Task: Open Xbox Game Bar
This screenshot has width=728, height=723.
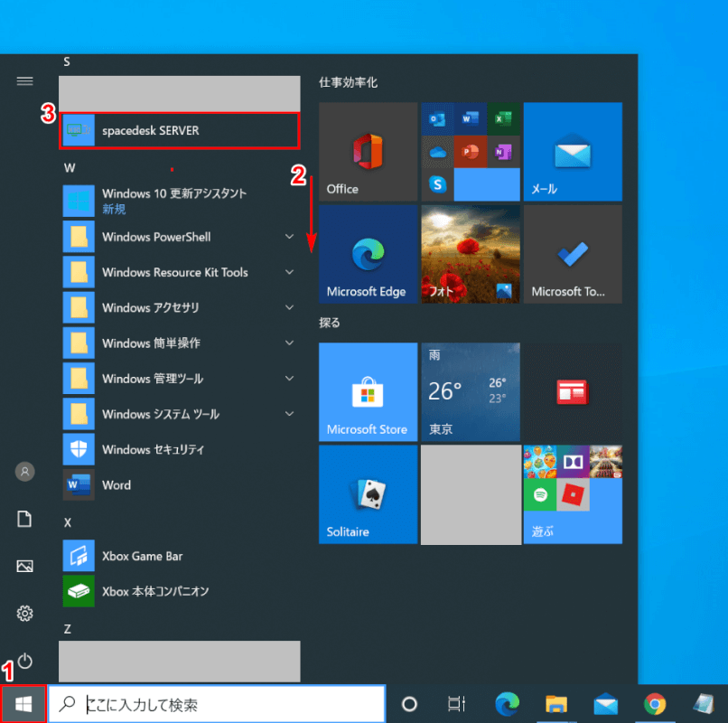Action: click(x=179, y=556)
